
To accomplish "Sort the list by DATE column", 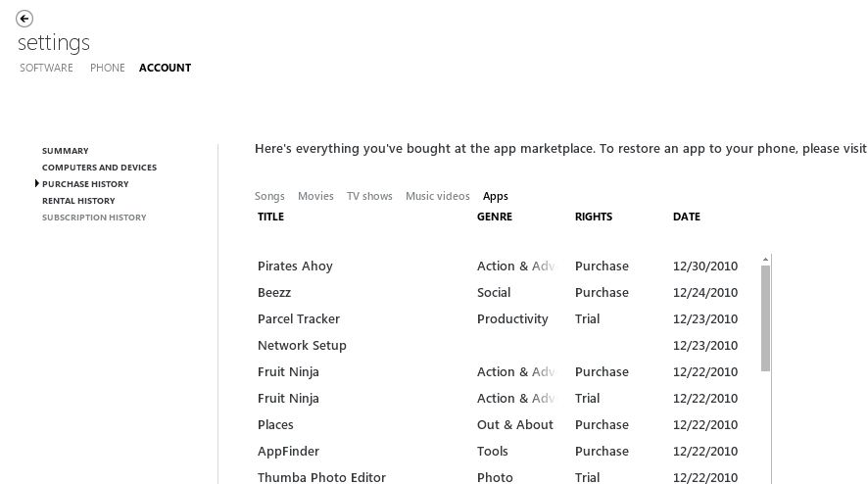I will pos(687,217).
